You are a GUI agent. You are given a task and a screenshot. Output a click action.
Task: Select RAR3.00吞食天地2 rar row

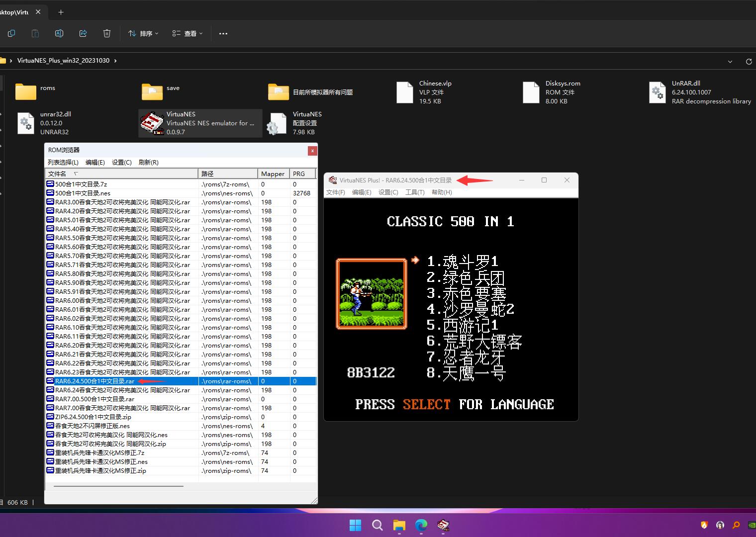click(181, 202)
